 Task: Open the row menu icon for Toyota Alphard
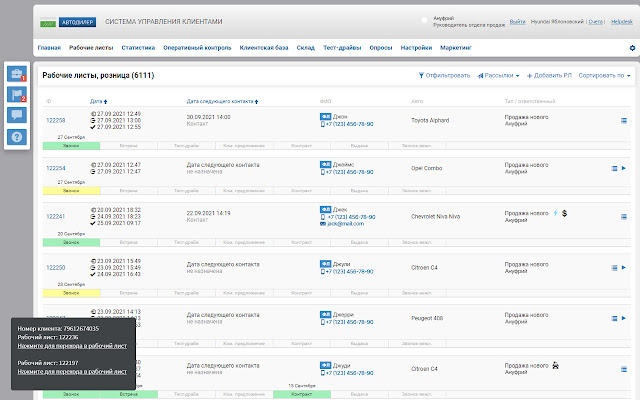pos(624,120)
